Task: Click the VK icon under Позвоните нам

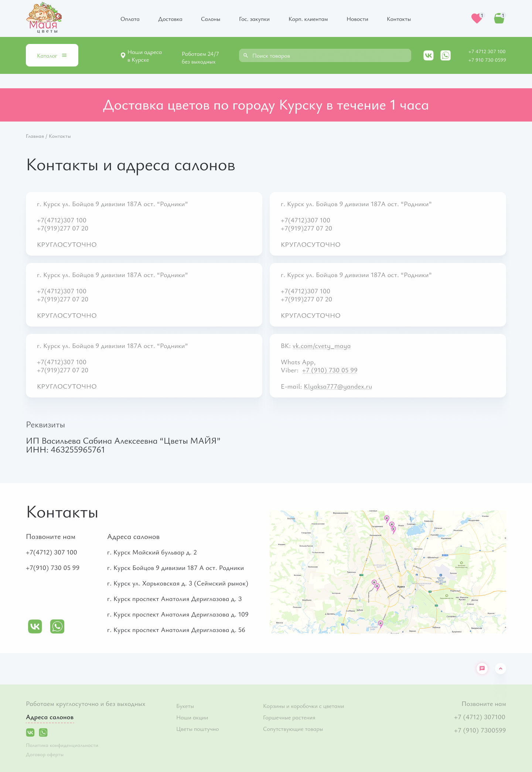Action: pyautogui.click(x=35, y=626)
